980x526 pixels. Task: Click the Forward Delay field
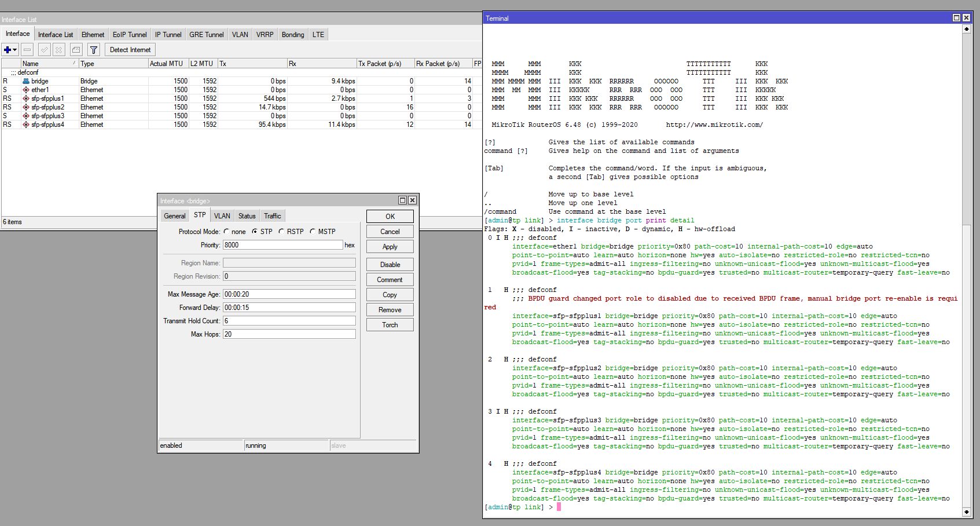[289, 308]
